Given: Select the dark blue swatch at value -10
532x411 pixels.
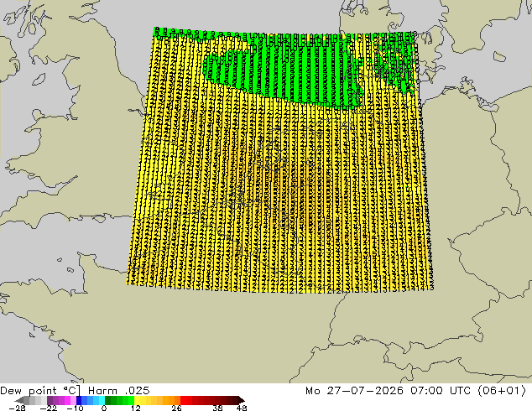Looking at the screenshot, I should click(x=79, y=400).
